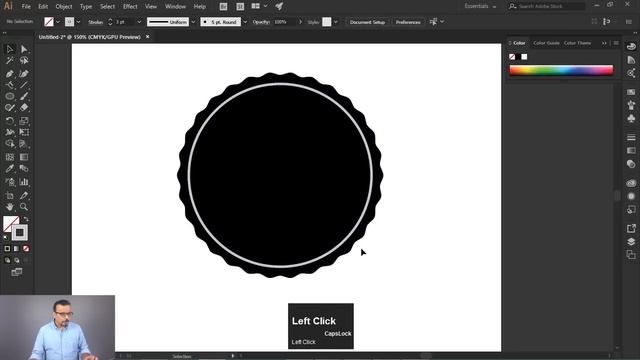Collapse Color panel with double arrows
This screenshot has width=640, height=360.
click(x=604, y=43)
